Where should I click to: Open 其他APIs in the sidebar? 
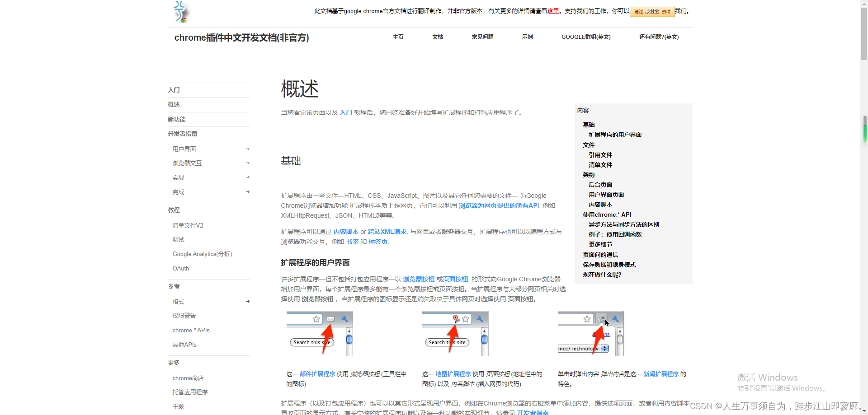(184, 345)
